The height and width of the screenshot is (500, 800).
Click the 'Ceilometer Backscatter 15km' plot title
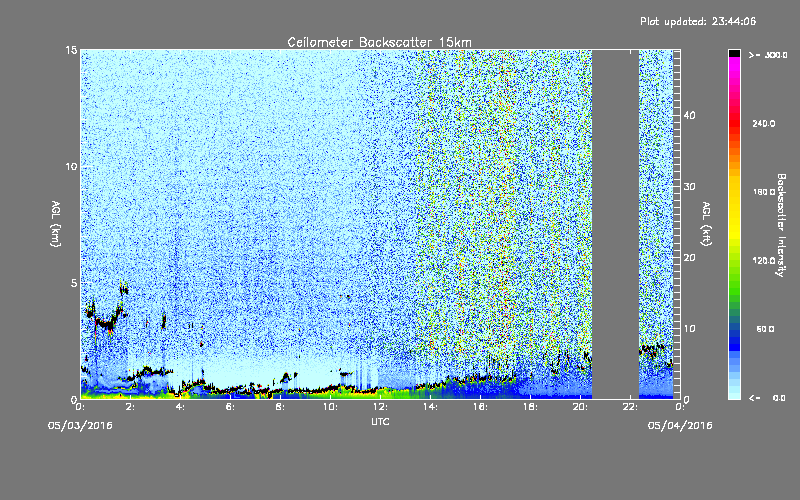point(379,42)
